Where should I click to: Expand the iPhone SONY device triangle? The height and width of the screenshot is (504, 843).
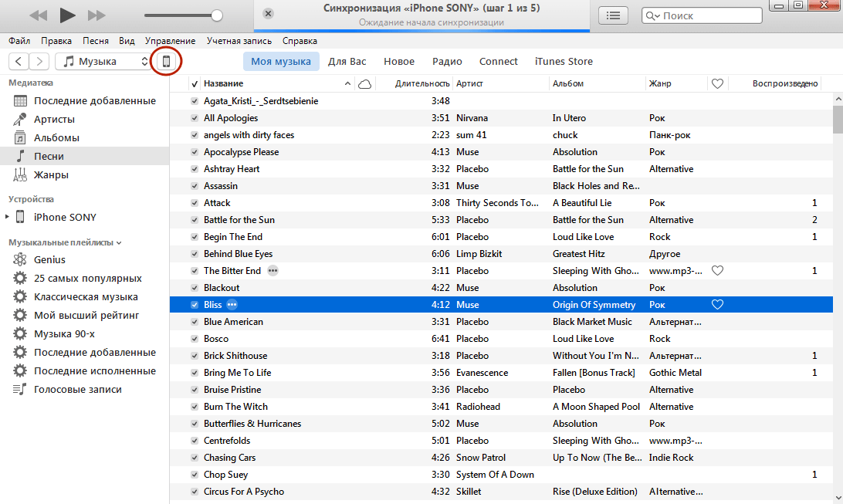pyautogui.click(x=7, y=217)
